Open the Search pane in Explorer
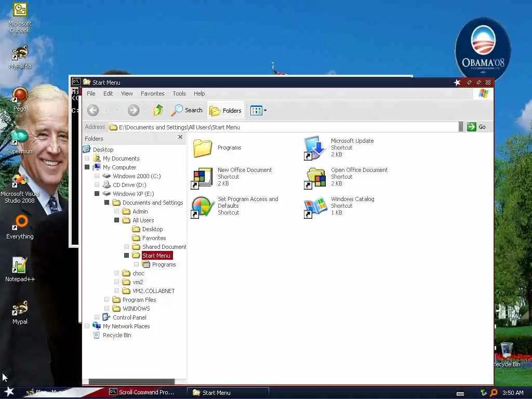The height and width of the screenshot is (399, 532). click(187, 110)
